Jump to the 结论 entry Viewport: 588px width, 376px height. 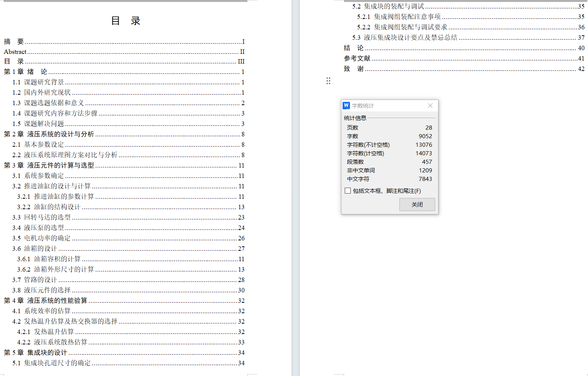pyautogui.click(x=464, y=48)
